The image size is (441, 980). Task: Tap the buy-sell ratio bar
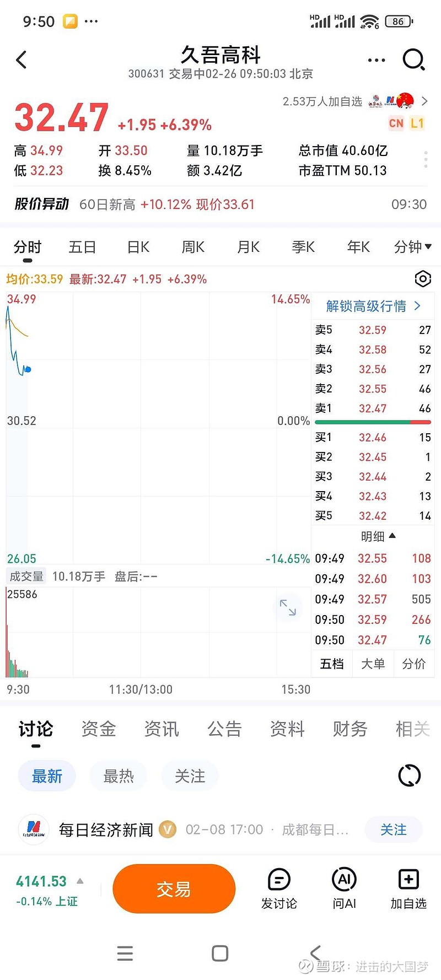point(373,422)
